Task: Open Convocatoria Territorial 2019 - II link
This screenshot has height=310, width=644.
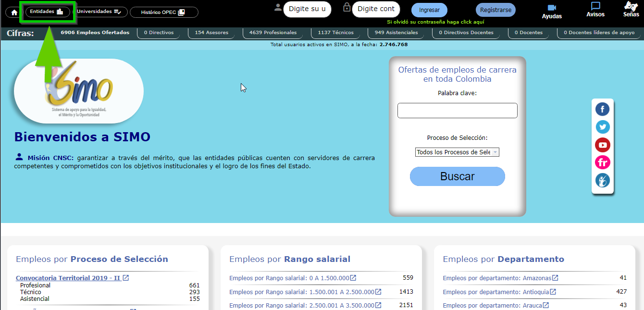Action: coord(68,278)
